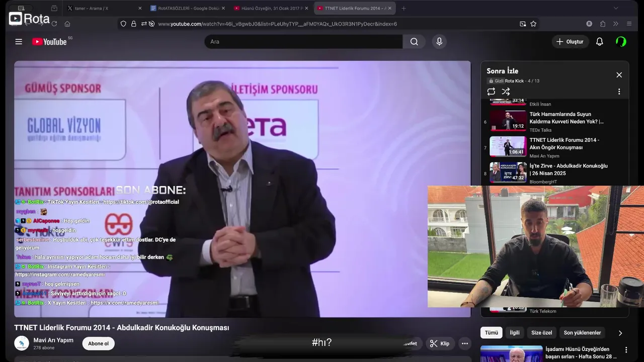Click the Klip scissors button
644x362 pixels.
coord(439,343)
